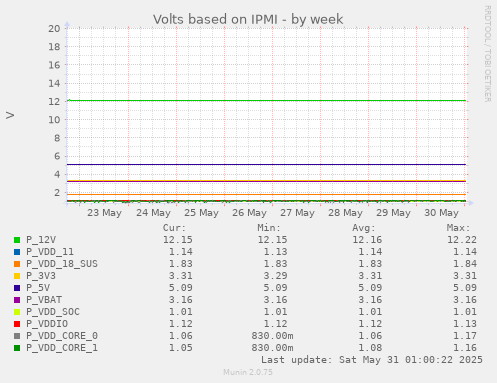Click the Cur: column header

point(174,228)
